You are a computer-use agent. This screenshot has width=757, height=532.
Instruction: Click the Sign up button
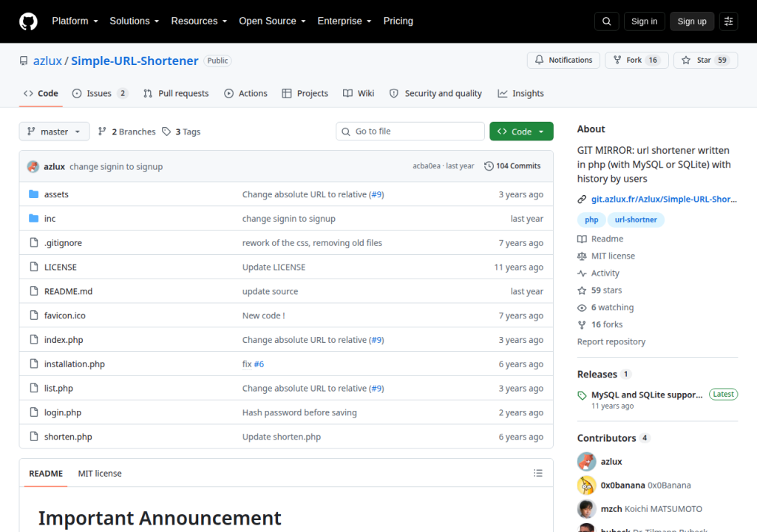[692, 21]
